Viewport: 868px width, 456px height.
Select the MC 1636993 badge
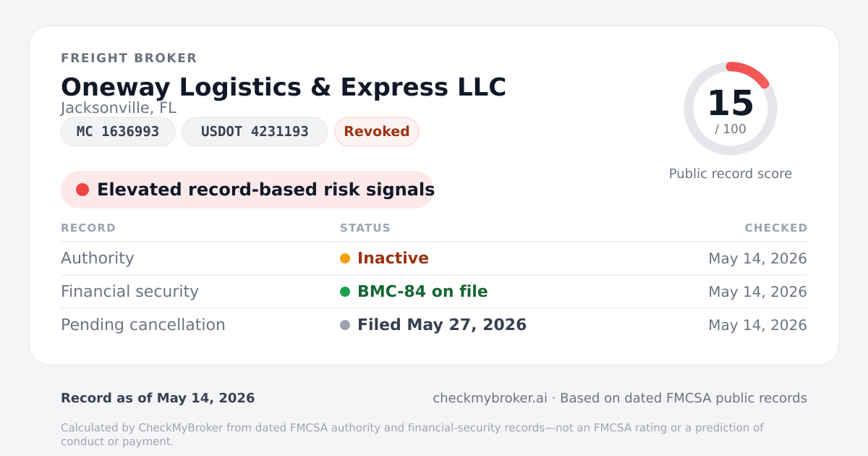tap(118, 132)
